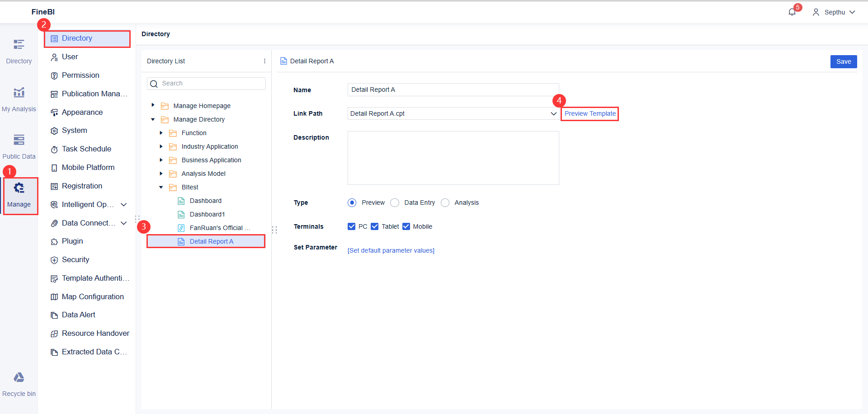Open Set default parameter values link
Screen dimensions: 868x414
click(x=391, y=250)
